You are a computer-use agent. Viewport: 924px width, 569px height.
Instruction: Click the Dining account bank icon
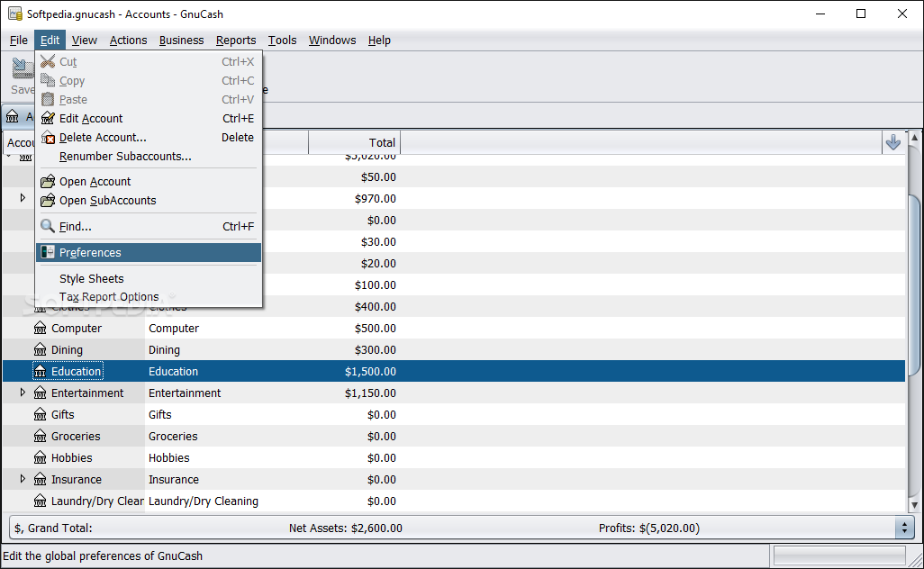pyautogui.click(x=40, y=350)
